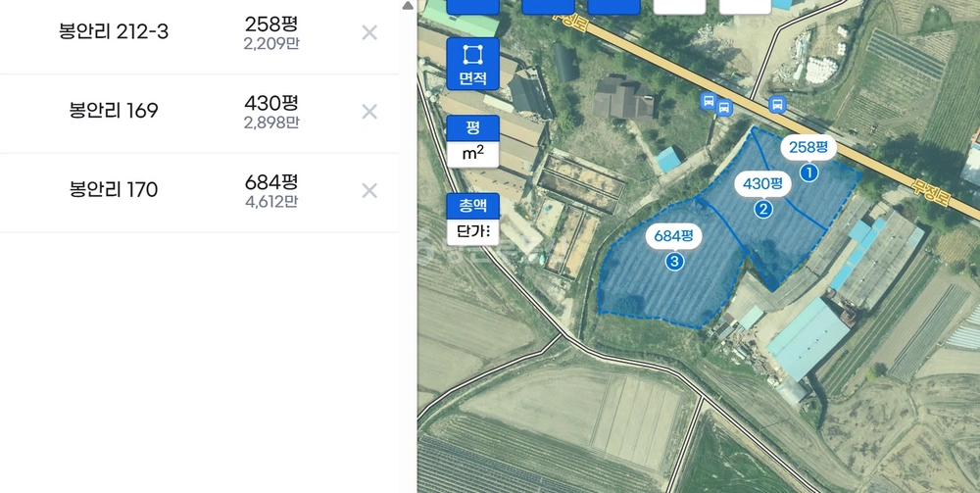This screenshot has width=980, height=493.
Task: Remove 봉안리 212-3 from the list
Action: pyautogui.click(x=369, y=32)
